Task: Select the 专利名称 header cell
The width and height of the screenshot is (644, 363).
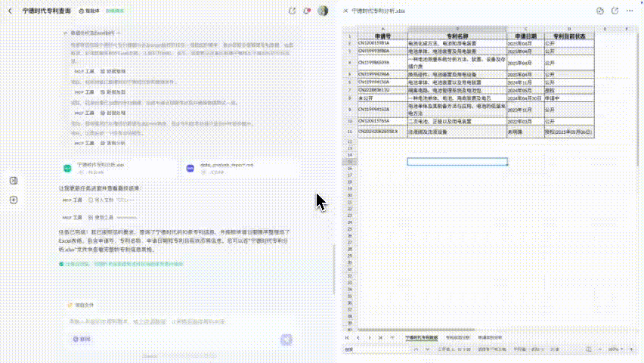Action: click(457, 36)
